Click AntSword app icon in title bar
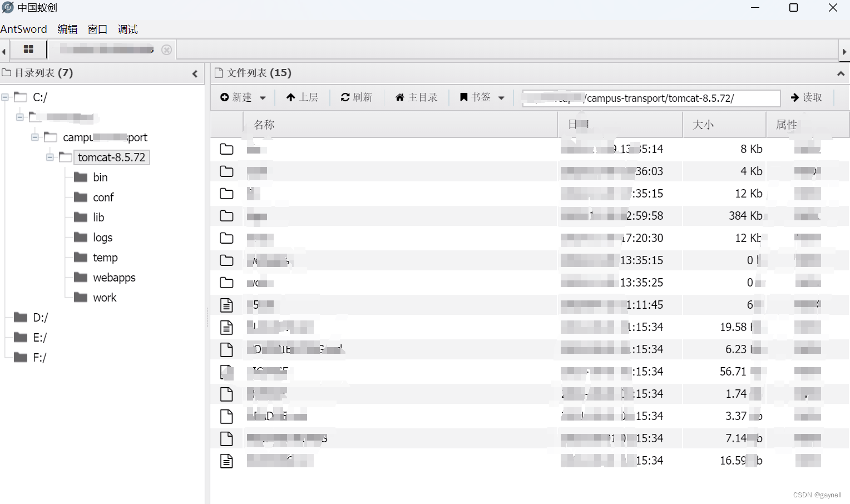The image size is (850, 504). pos(8,8)
